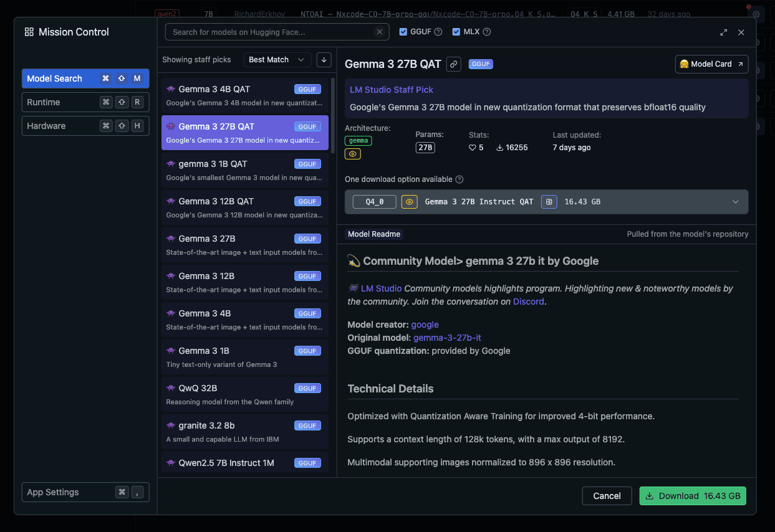Open the gear icon in the background window

(756, 14)
